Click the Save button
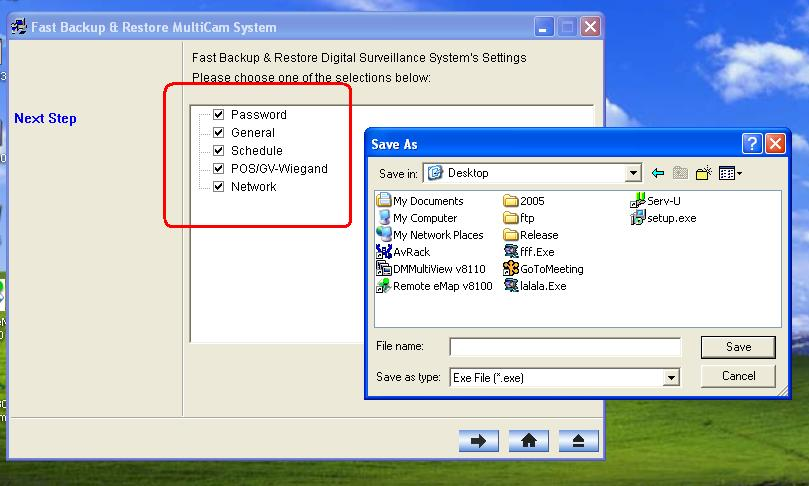809x486 pixels. (738, 347)
